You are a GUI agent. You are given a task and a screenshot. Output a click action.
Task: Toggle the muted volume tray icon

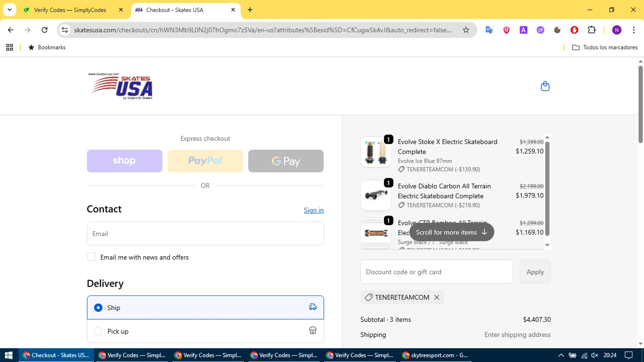click(x=595, y=355)
